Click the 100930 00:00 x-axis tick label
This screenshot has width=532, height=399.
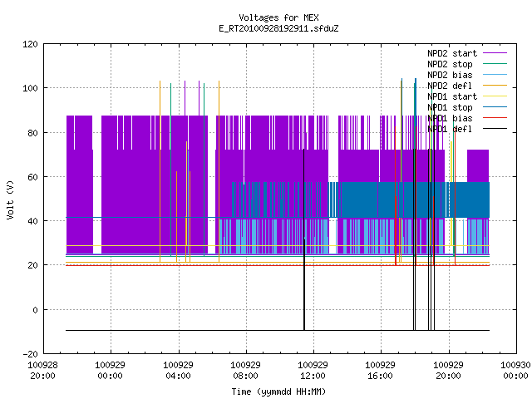point(515,371)
